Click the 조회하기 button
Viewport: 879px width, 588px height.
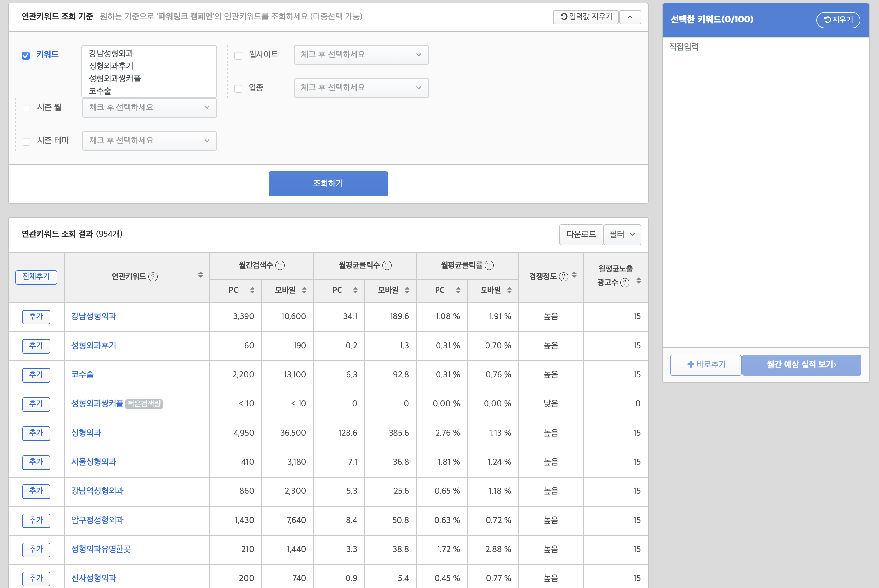(328, 184)
